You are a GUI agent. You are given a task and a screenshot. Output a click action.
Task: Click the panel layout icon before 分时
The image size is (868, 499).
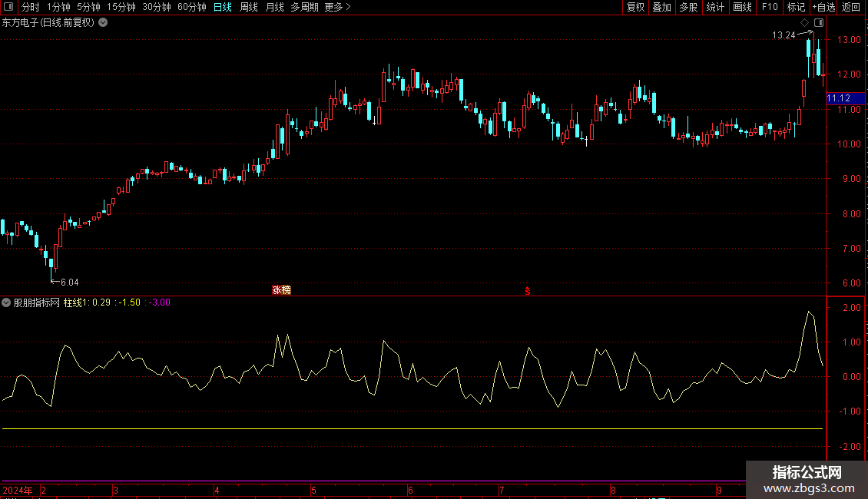point(8,7)
